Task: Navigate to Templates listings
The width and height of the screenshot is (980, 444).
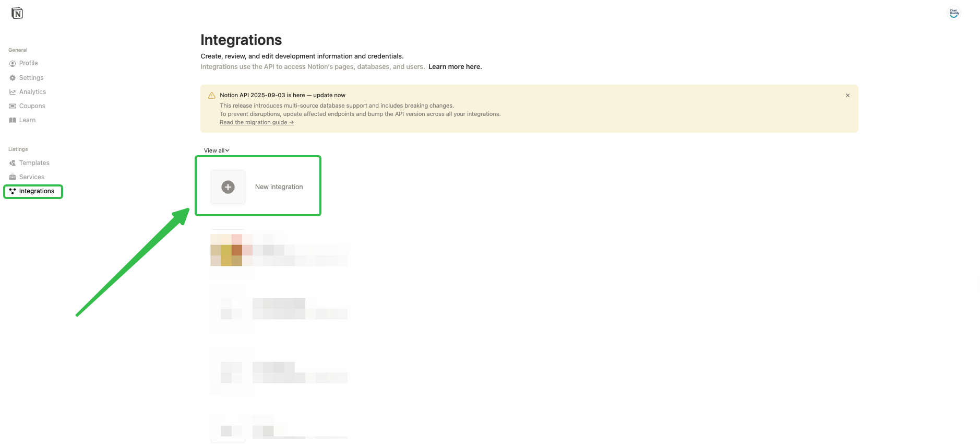Action: [x=34, y=163]
